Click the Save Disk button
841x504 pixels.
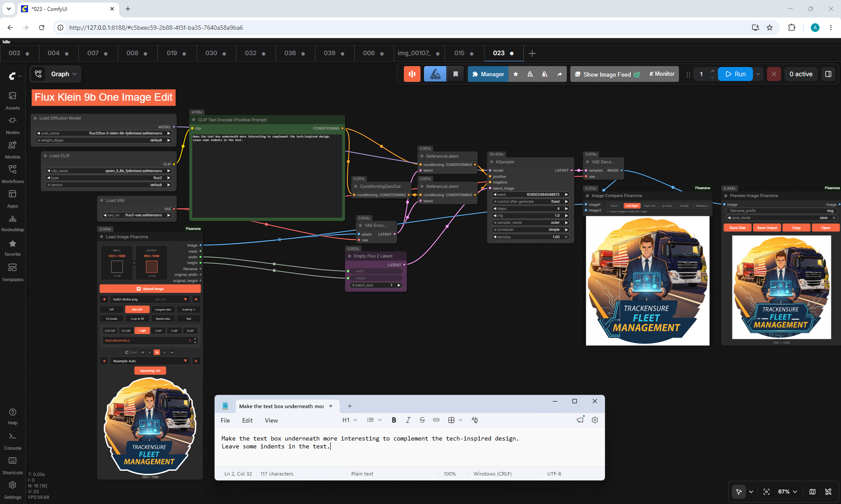[x=738, y=228]
